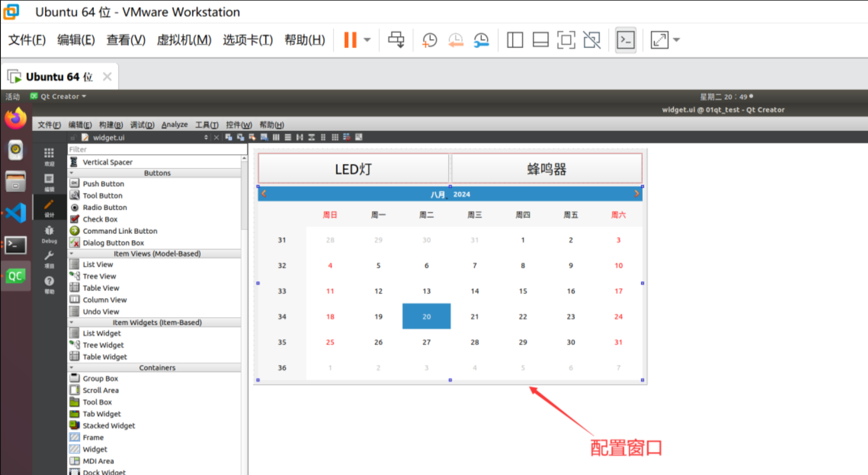
Task: Open the Projects (项目) wrench mode
Action: pos(49,259)
